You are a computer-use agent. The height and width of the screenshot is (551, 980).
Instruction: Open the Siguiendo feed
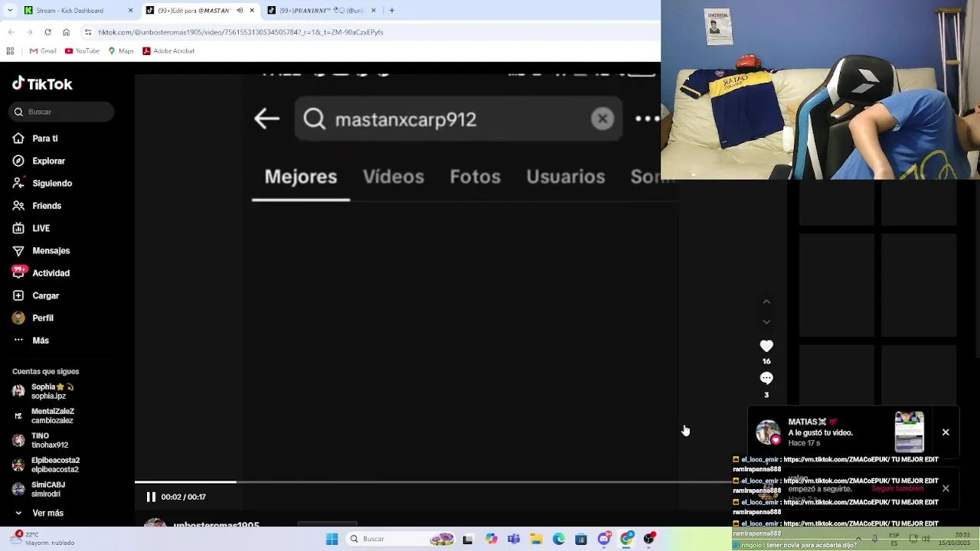(x=42, y=184)
